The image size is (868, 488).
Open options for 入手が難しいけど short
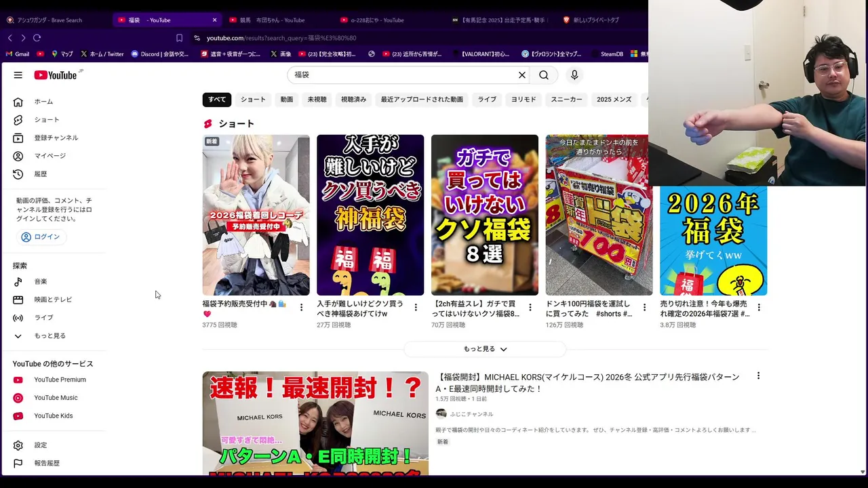click(416, 308)
